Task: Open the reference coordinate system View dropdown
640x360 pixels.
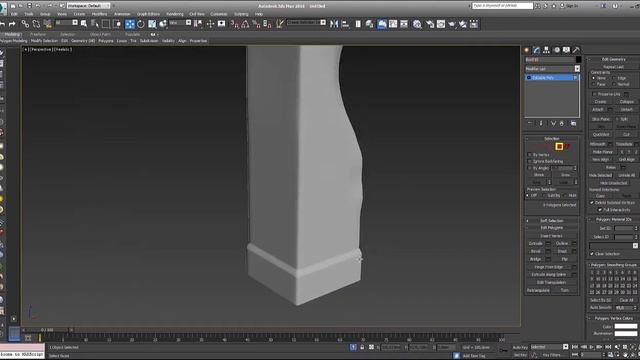Action: (180, 22)
